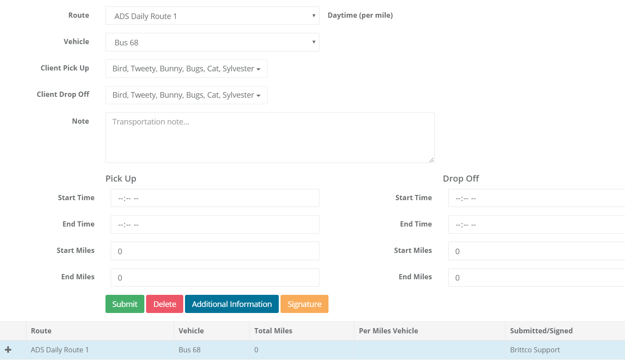Set the Pick Up Start Time
Viewport: 625px width, 364px height.
[215, 198]
